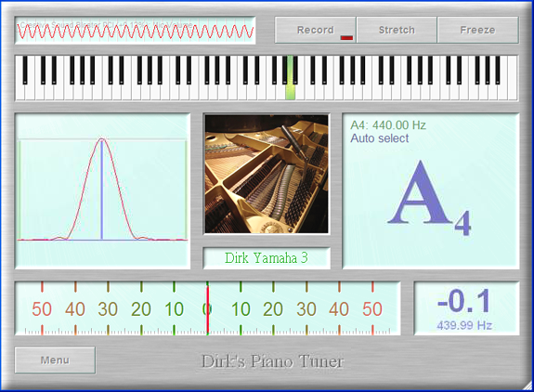
Task: Click the blue peak line in spectrum graph
Action: pyautogui.click(x=101, y=189)
